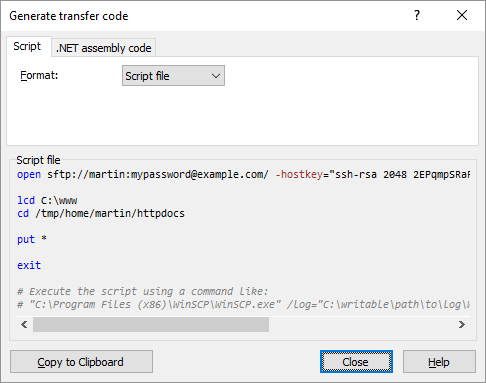Click the empty scrollbar track right of thumb
Screen dimensions: 486x383
click(361, 324)
